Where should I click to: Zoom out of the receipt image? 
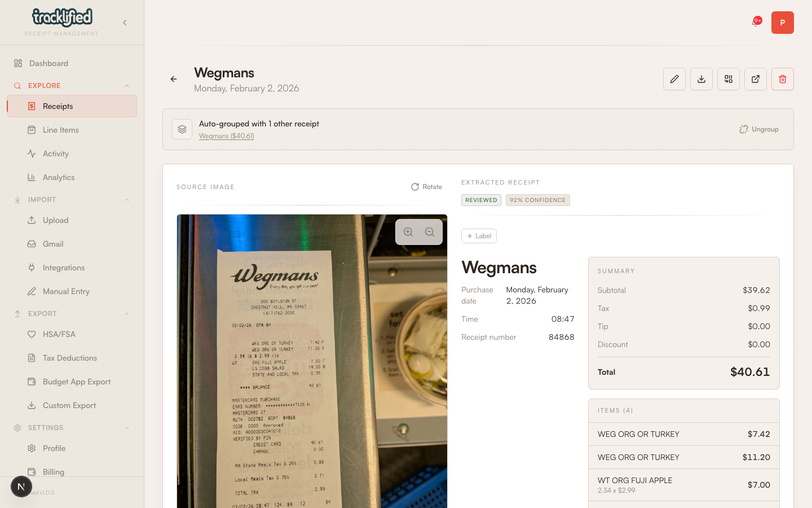(430, 232)
